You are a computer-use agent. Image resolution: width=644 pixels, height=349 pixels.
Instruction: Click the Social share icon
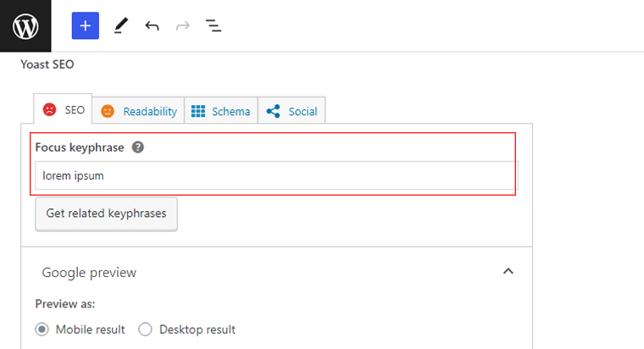(273, 111)
